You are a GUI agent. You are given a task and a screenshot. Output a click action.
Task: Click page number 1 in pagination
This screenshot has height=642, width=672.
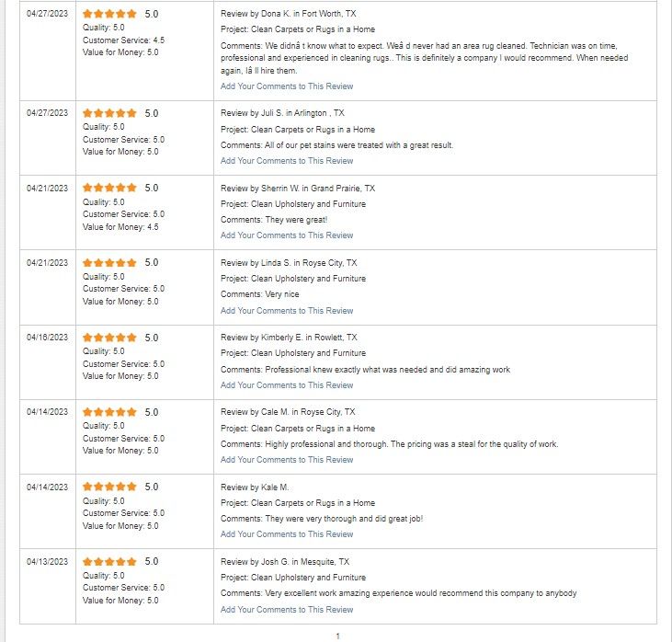(337, 636)
